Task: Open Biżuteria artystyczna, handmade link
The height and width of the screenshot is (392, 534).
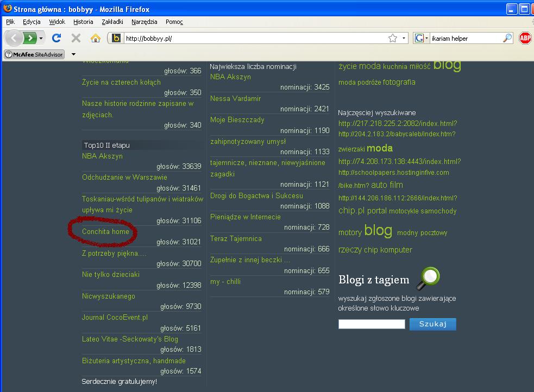Action: (134, 361)
